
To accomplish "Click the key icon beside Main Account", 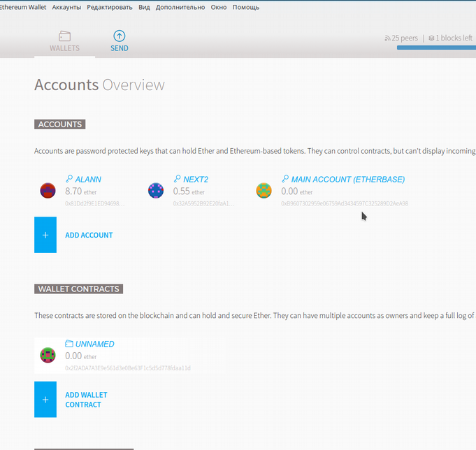I will (x=285, y=179).
